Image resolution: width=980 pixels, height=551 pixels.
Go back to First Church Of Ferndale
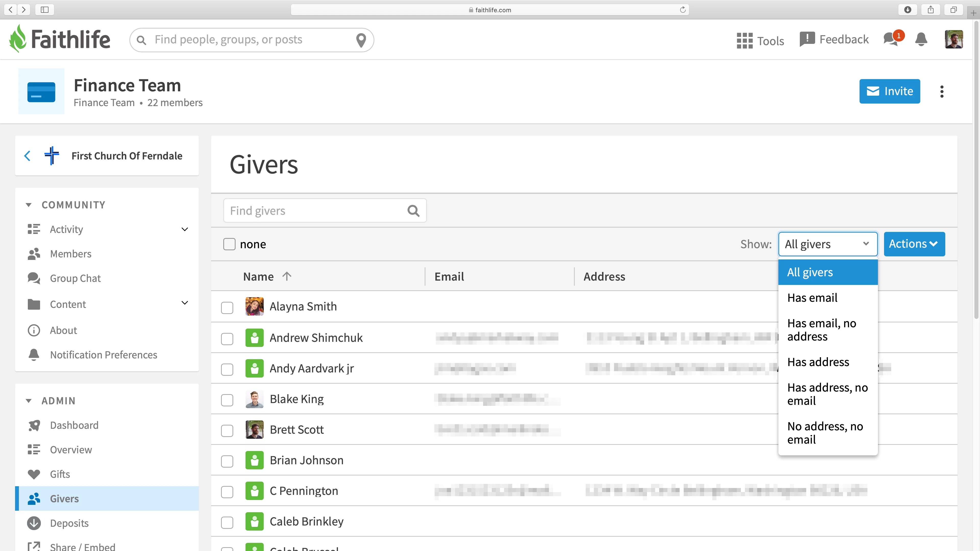(27, 156)
